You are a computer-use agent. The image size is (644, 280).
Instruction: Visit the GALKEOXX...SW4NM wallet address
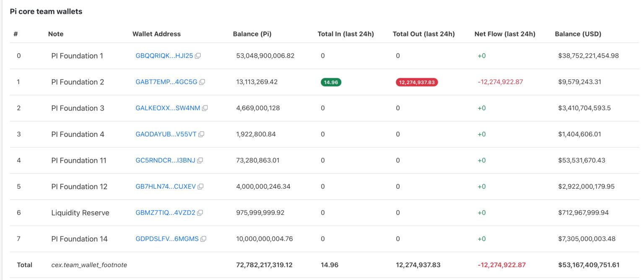pyautogui.click(x=168, y=108)
